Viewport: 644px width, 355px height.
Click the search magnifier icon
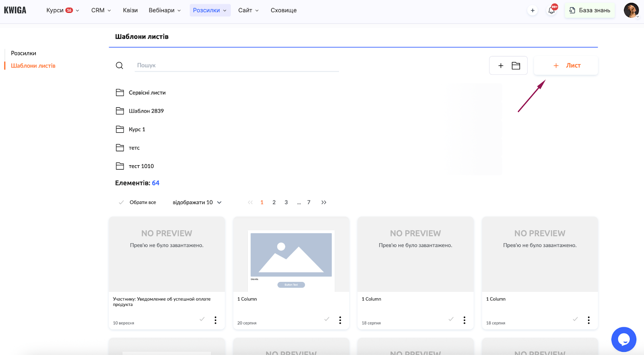point(120,66)
